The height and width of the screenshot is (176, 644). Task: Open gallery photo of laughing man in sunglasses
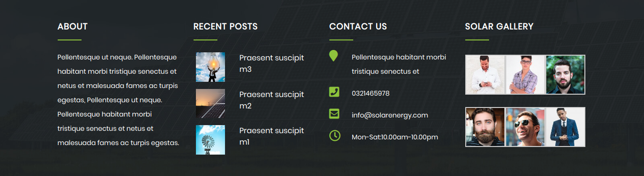tap(525, 127)
